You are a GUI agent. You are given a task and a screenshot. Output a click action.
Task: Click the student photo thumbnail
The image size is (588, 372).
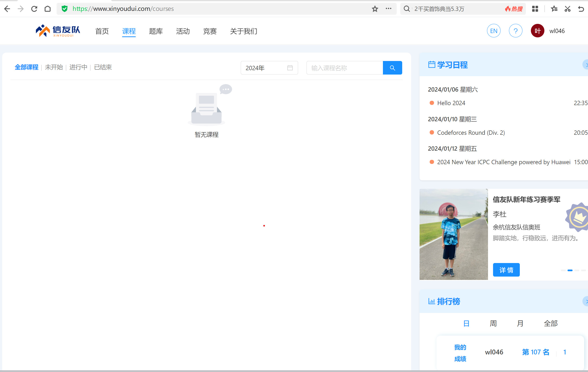454,234
